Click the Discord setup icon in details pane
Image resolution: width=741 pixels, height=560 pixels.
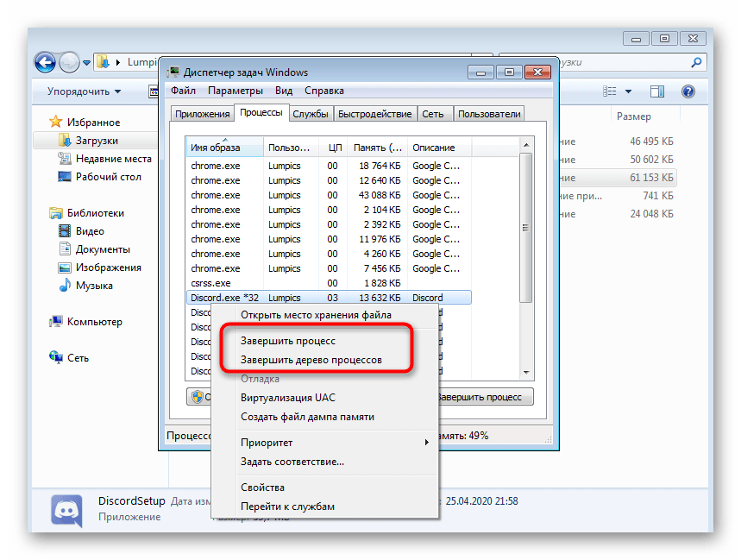[x=66, y=508]
